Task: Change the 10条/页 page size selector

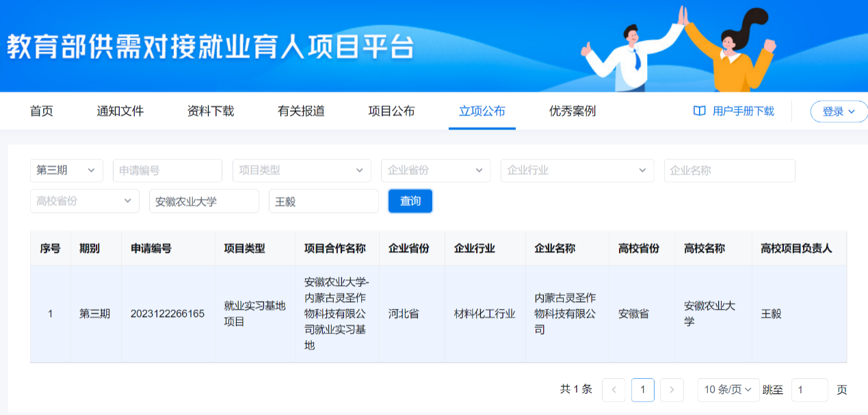Action: pos(728,390)
